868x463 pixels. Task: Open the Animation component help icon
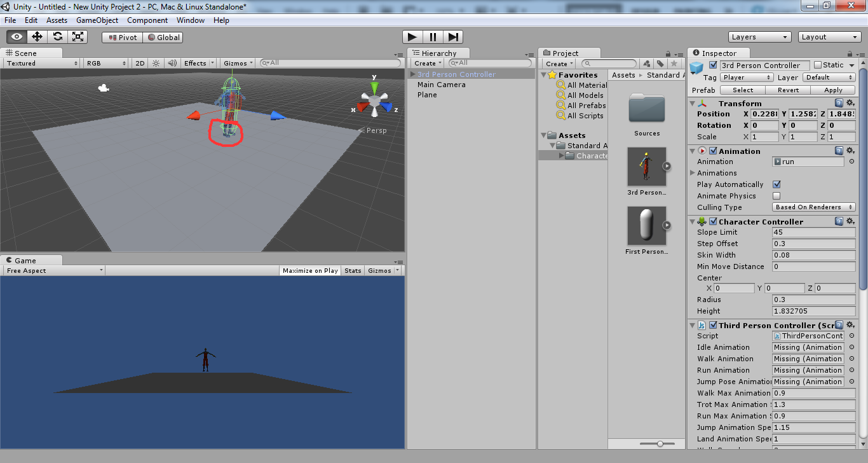[x=839, y=151]
